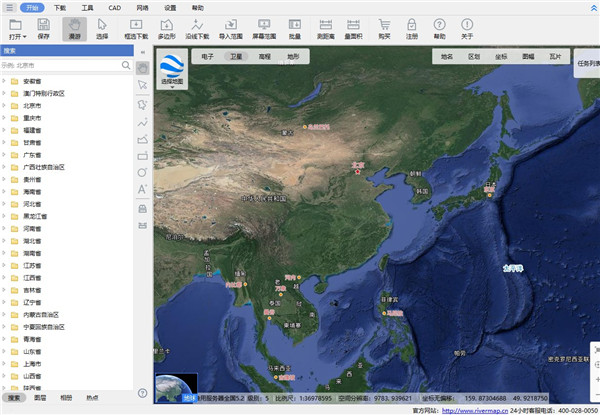Click the 沿线下载 along-line download icon
The image size is (600, 415).
pyautogui.click(x=199, y=27)
